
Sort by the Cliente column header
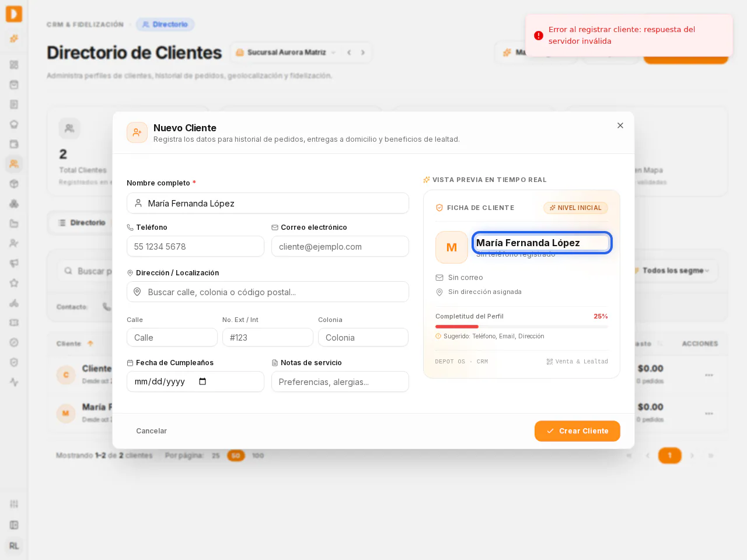75,344
